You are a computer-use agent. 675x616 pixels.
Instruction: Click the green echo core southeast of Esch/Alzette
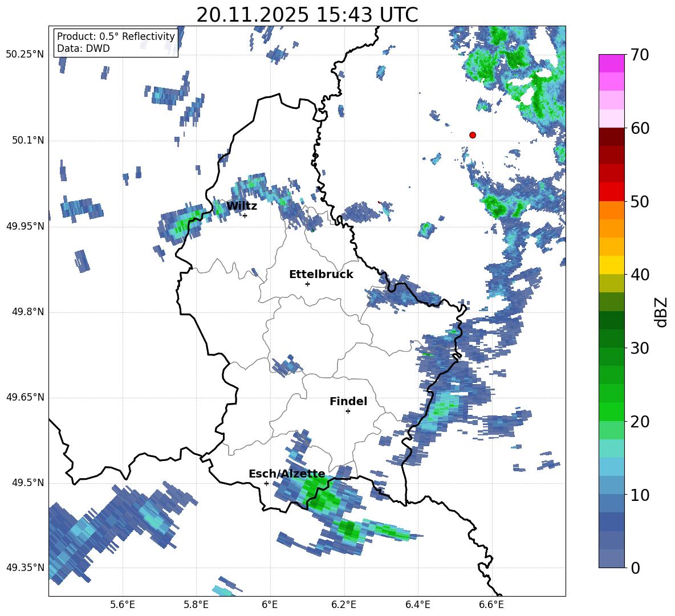coord(320,494)
